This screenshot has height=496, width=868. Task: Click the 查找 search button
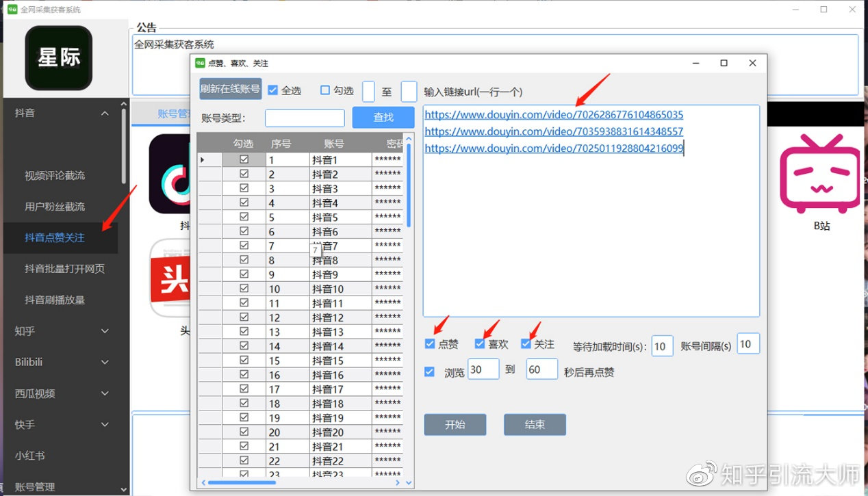pos(383,117)
